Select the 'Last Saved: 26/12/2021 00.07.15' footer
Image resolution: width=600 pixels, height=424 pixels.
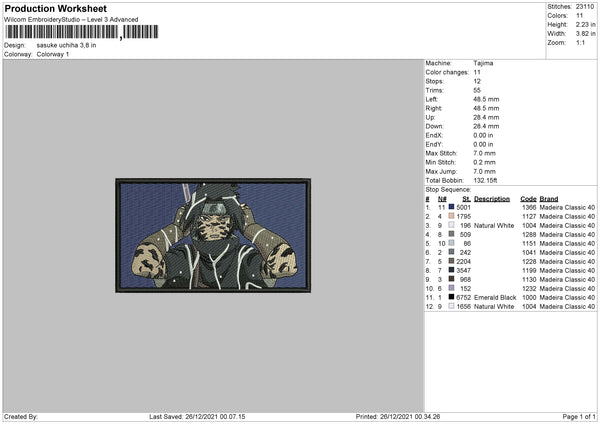point(197,416)
